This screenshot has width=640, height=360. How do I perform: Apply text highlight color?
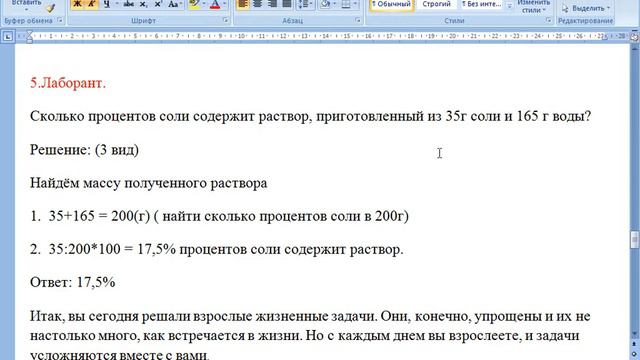(x=195, y=4)
